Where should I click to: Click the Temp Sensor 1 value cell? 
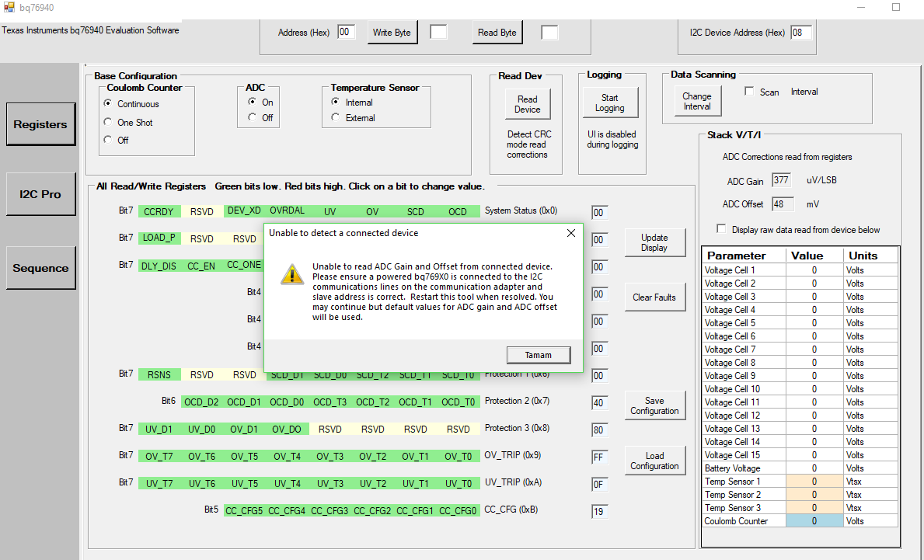pyautogui.click(x=814, y=481)
